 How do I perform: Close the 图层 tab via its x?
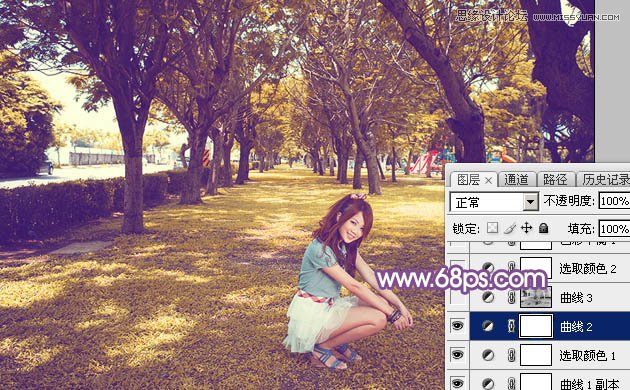488,181
